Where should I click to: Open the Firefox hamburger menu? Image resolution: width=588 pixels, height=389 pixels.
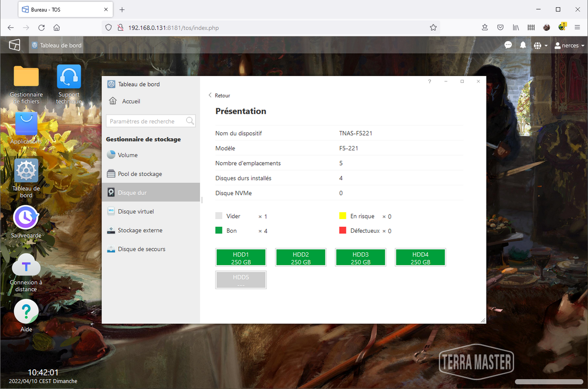577,27
